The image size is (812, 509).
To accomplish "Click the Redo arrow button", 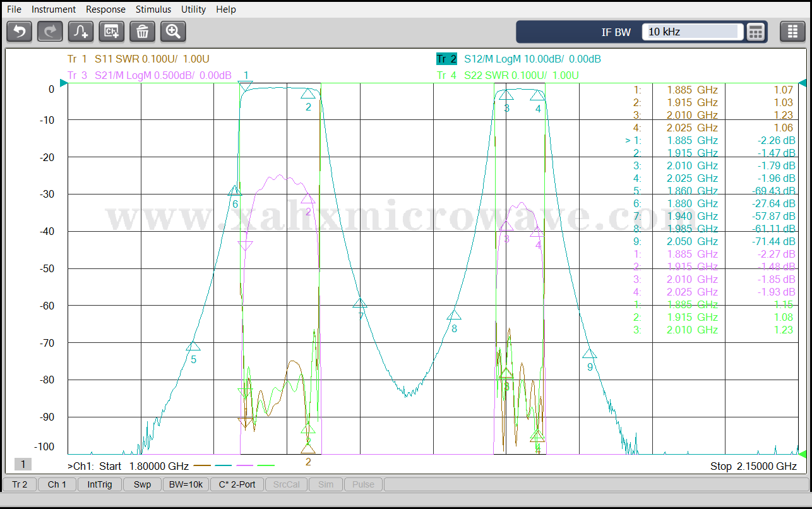I will point(50,31).
